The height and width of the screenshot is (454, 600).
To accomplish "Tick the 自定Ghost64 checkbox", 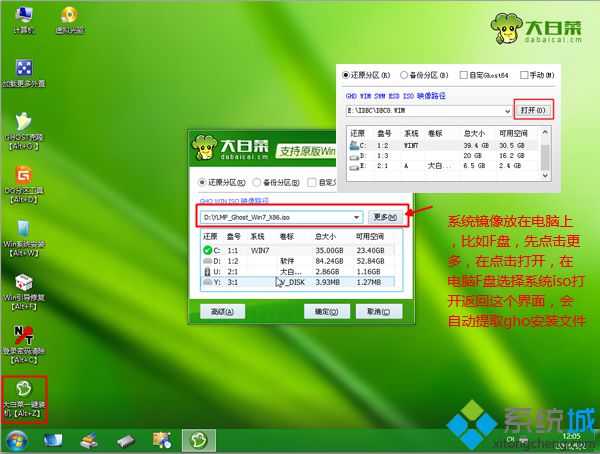I will tap(463, 75).
